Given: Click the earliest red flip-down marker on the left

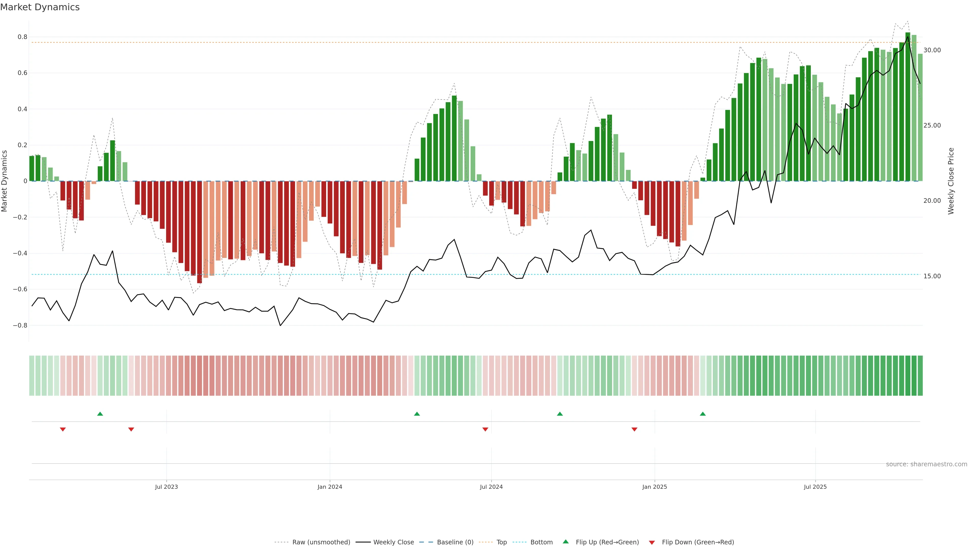Looking at the screenshot, I should pos(63,429).
